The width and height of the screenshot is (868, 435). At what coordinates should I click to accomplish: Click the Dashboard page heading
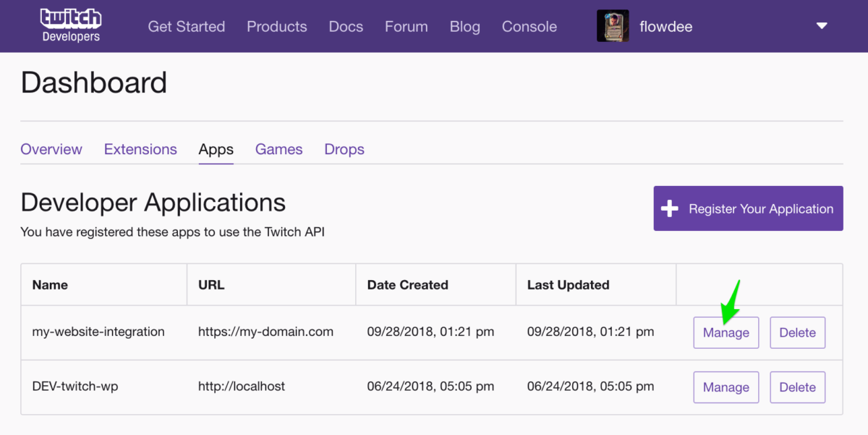pyautogui.click(x=94, y=83)
